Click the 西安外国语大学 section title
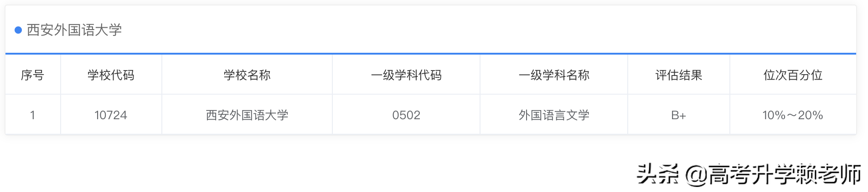 pyautogui.click(x=74, y=30)
